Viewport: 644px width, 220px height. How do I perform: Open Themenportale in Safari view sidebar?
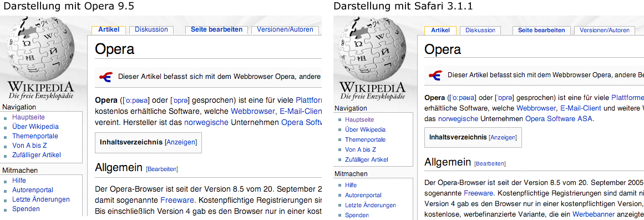click(365, 139)
